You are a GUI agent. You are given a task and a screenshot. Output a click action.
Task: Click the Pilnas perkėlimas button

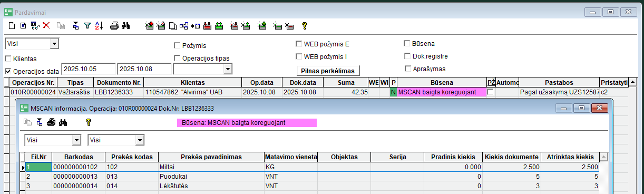point(328,71)
